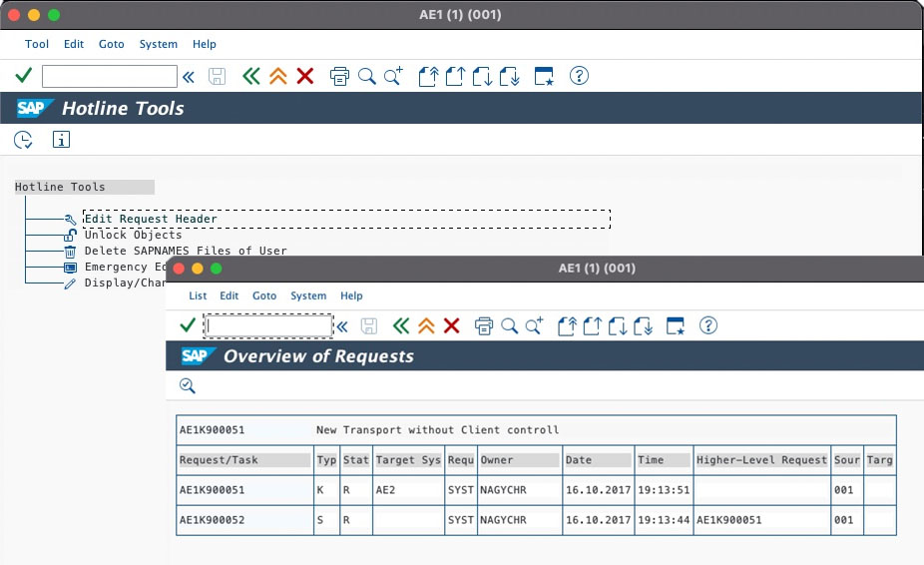Collapse command field arrow in Overview of Requests
The width and height of the screenshot is (924, 565).
(x=342, y=326)
